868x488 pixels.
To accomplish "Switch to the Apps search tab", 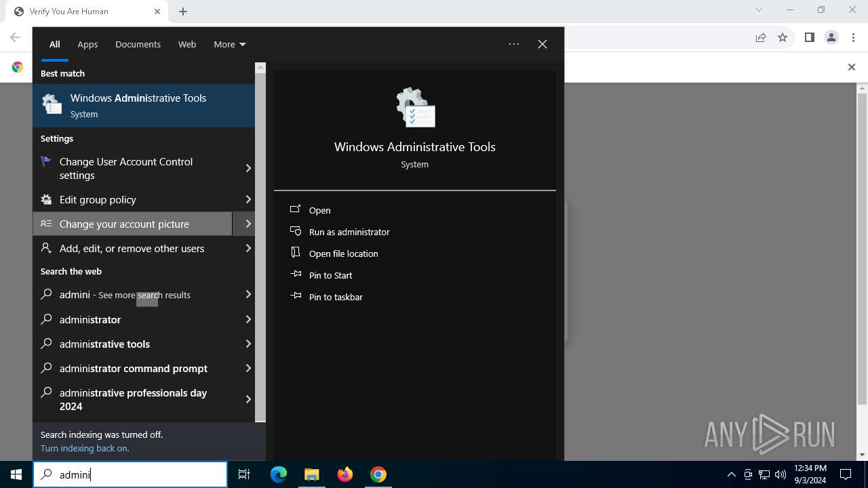I will click(87, 44).
